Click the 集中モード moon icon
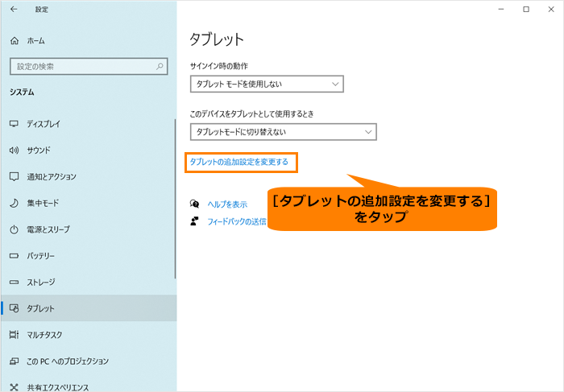The width and height of the screenshot is (564, 392). (14, 203)
